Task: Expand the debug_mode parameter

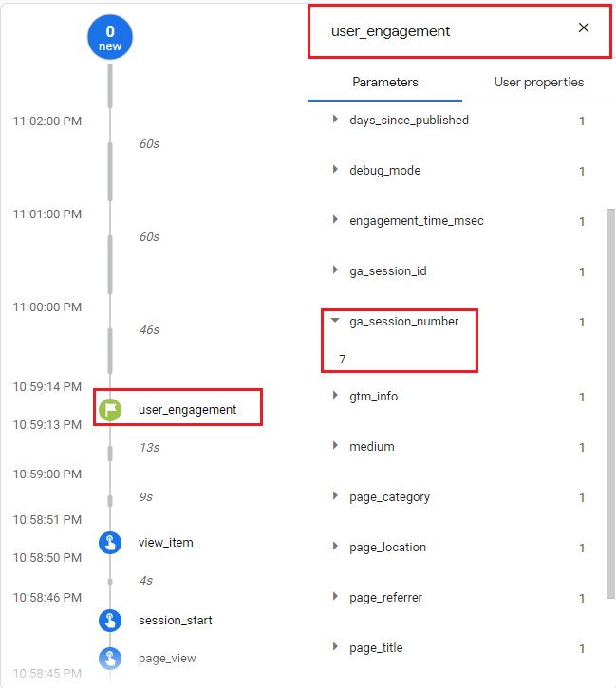Action: point(336,169)
